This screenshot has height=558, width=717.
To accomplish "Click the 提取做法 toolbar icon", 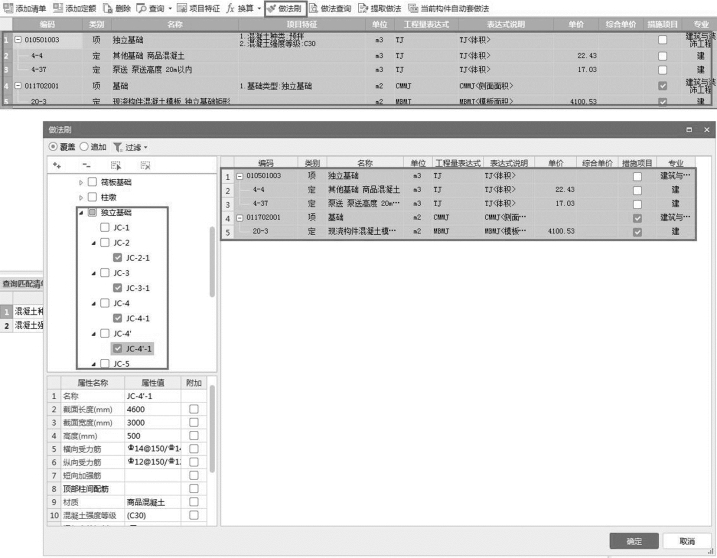I will coord(363,8).
